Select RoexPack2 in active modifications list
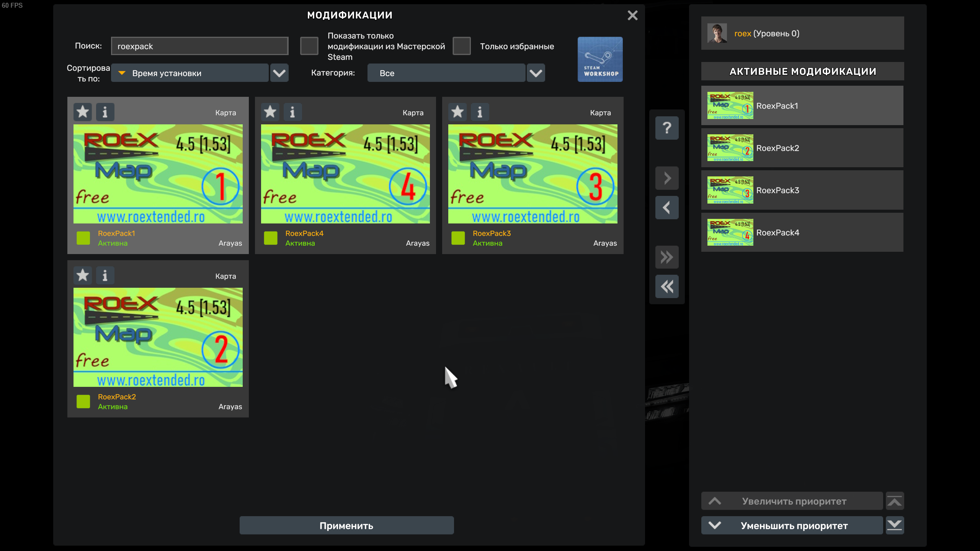 802,148
